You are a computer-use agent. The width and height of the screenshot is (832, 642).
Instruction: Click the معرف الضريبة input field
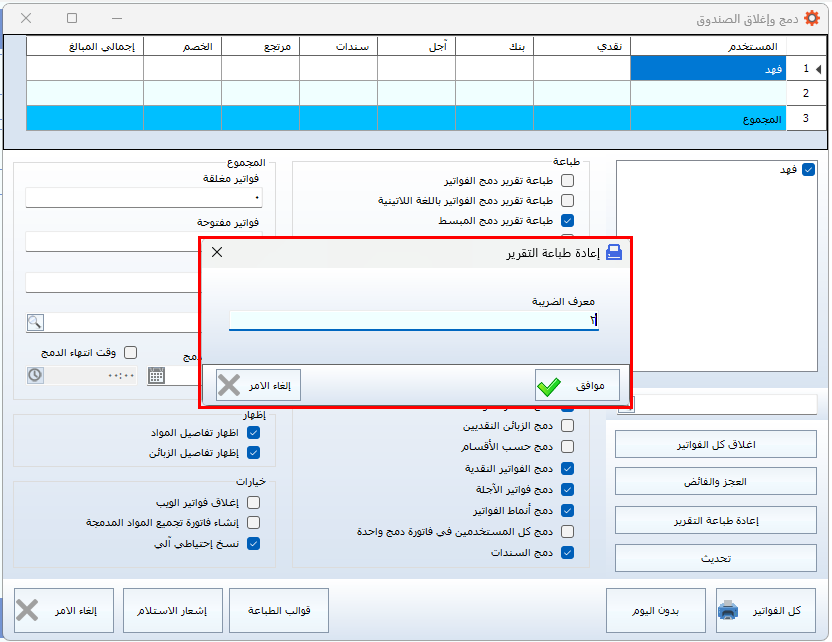click(413, 321)
